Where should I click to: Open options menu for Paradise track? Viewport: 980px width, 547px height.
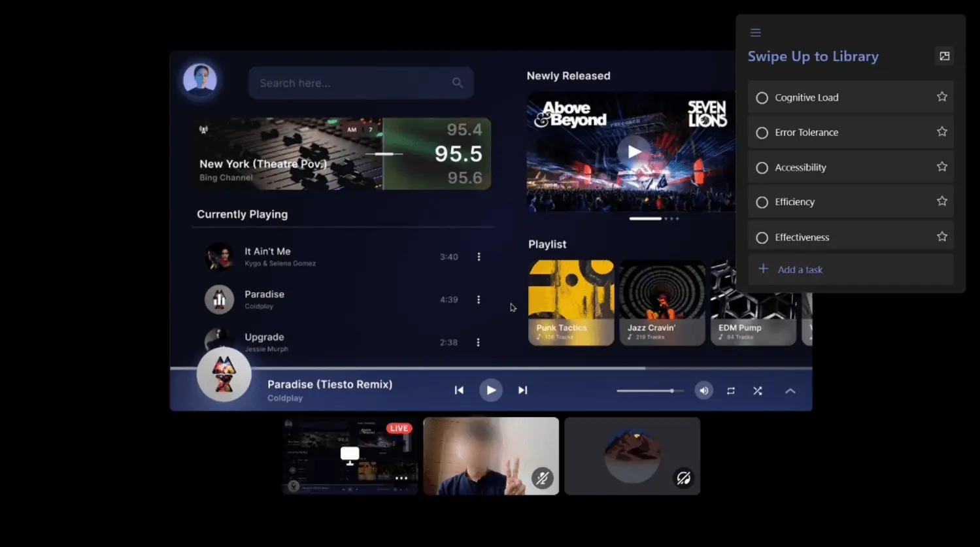click(479, 300)
